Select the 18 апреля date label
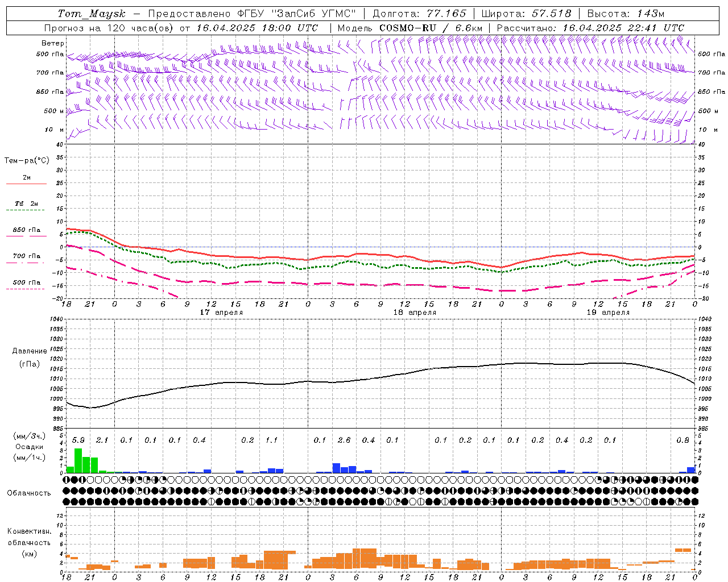Image resolution: width=728 pixels, height=582 pixels. click(x=415, y=312)
